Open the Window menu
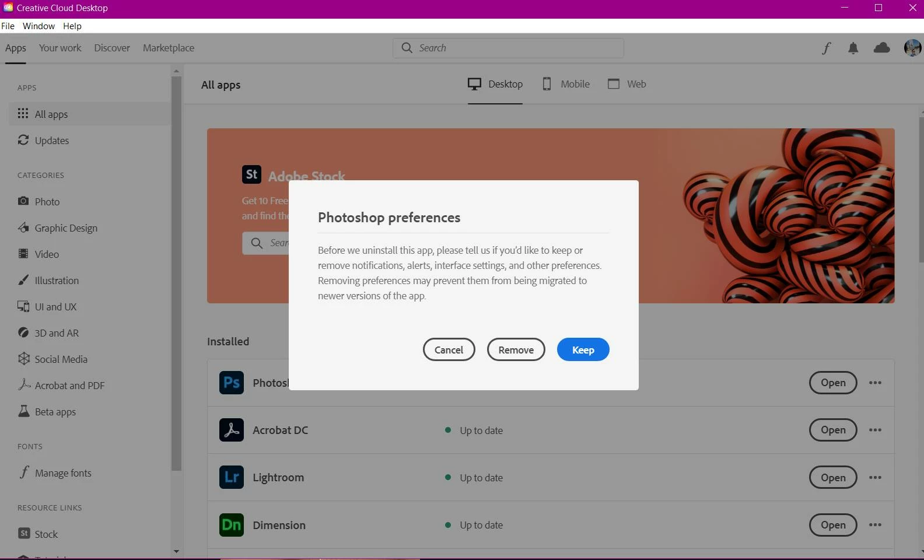This screenshot has width=924, height=560. (38, 26)
